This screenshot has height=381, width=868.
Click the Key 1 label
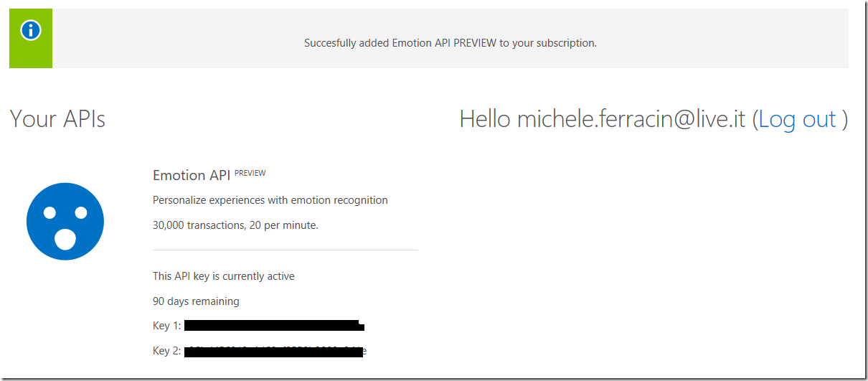166,326
